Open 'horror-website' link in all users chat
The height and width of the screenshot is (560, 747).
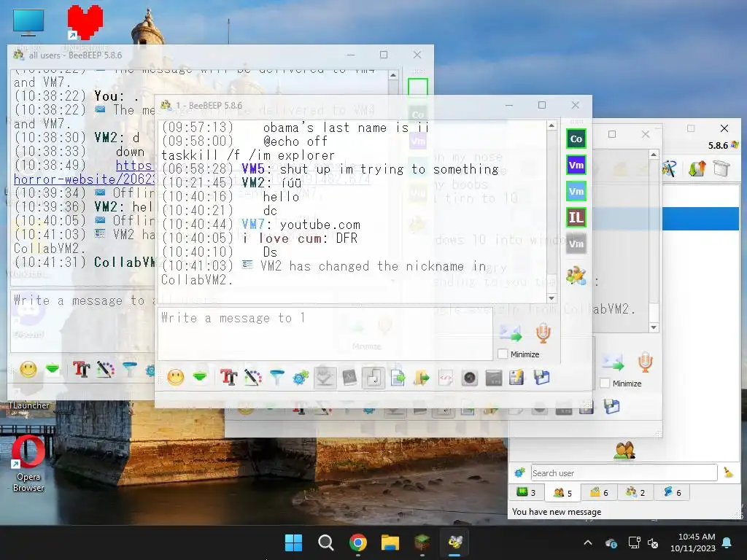click(x=84, y=179)
